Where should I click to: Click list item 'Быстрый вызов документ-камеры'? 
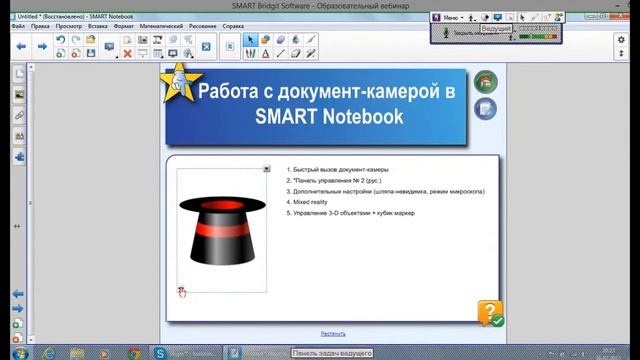tap(341, 169)
